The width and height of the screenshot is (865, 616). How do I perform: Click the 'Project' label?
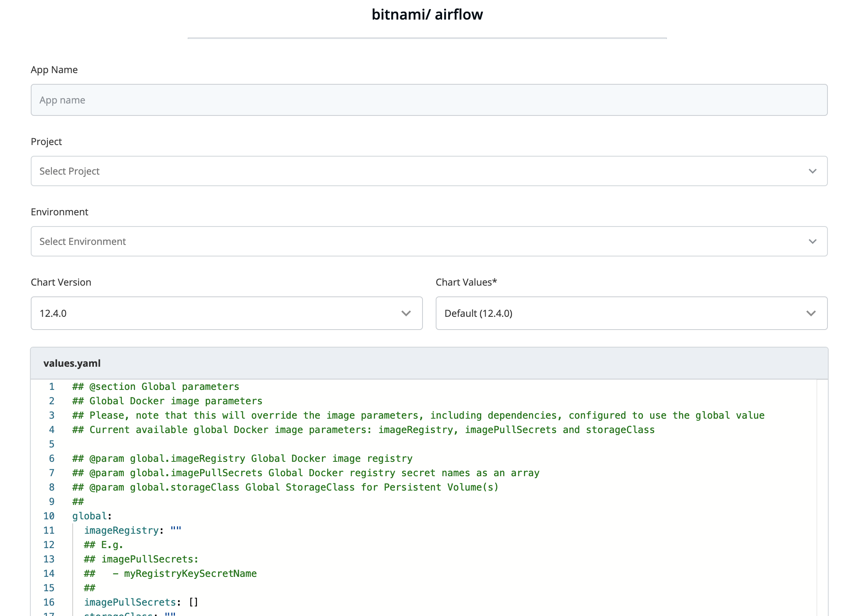pos(46,141)
